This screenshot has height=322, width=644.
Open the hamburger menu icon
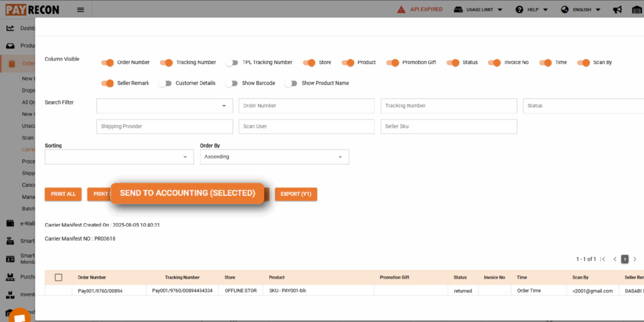(80, 9)
